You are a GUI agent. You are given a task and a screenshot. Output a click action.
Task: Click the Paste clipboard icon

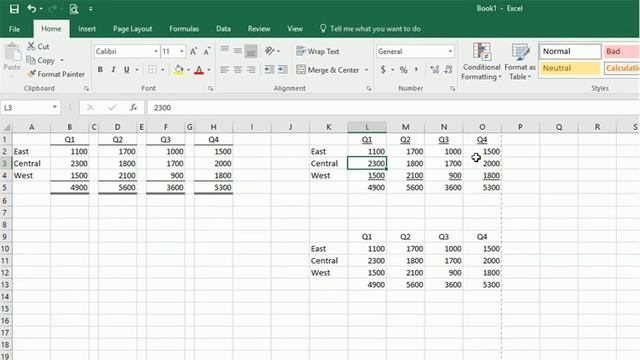tap(12, 53)
